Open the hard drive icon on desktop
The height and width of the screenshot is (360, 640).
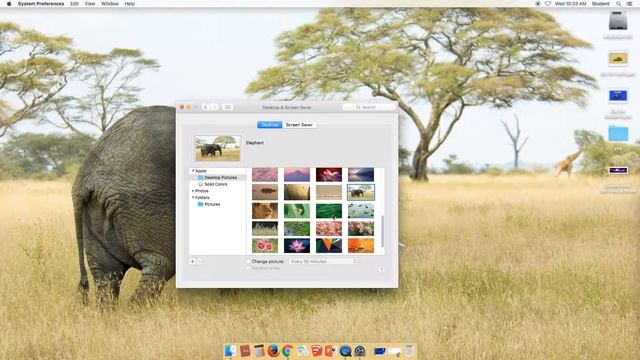pos(618,20)
